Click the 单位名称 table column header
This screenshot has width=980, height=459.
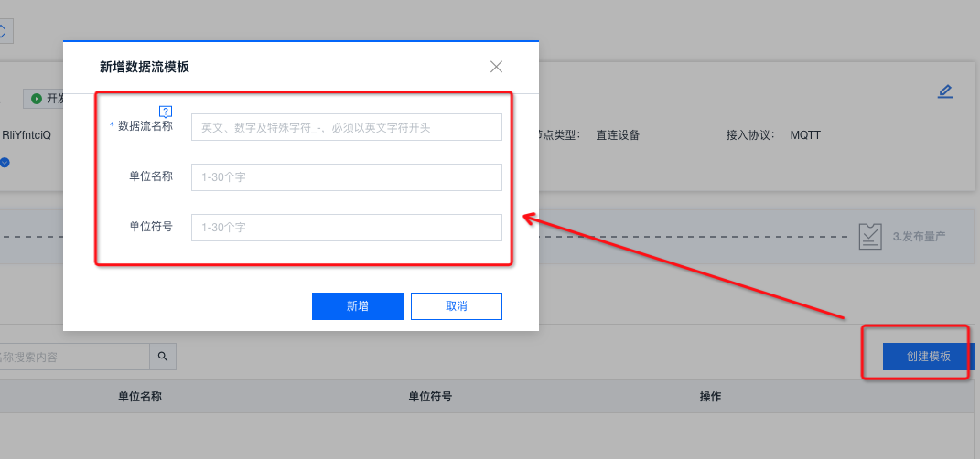pyautogui.click(x=140, y=397)
